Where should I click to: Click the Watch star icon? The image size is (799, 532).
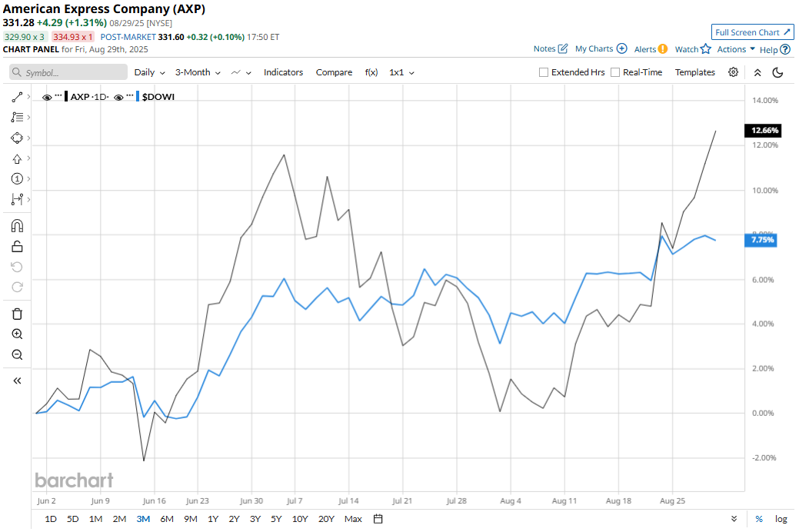(706, 49)
